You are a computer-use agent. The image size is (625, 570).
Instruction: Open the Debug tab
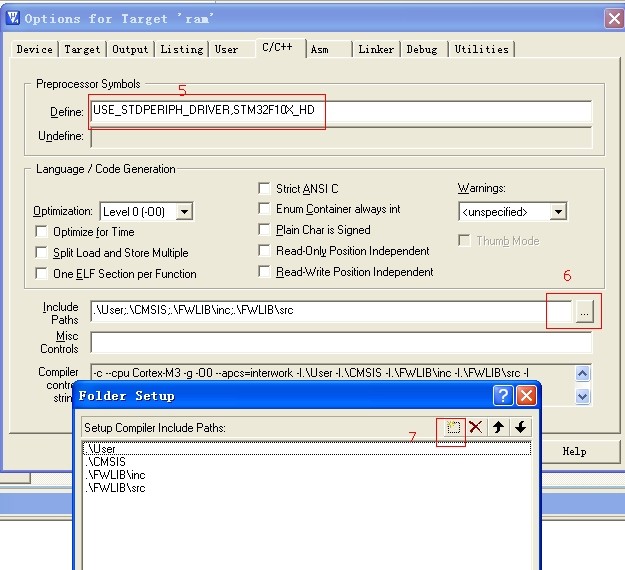[421, 49]
